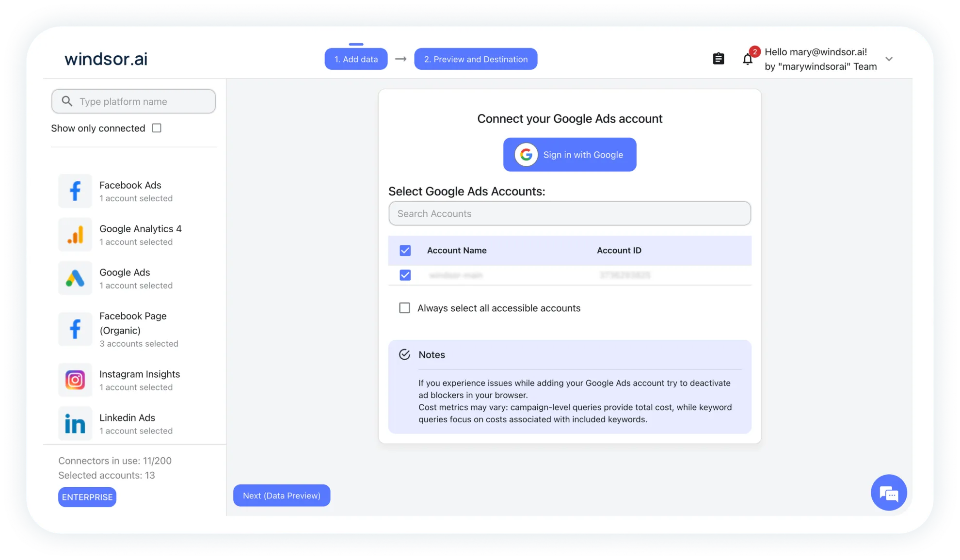
Task: Click Connectors in use: 11/200 text
Action: (x=115, y=461)
